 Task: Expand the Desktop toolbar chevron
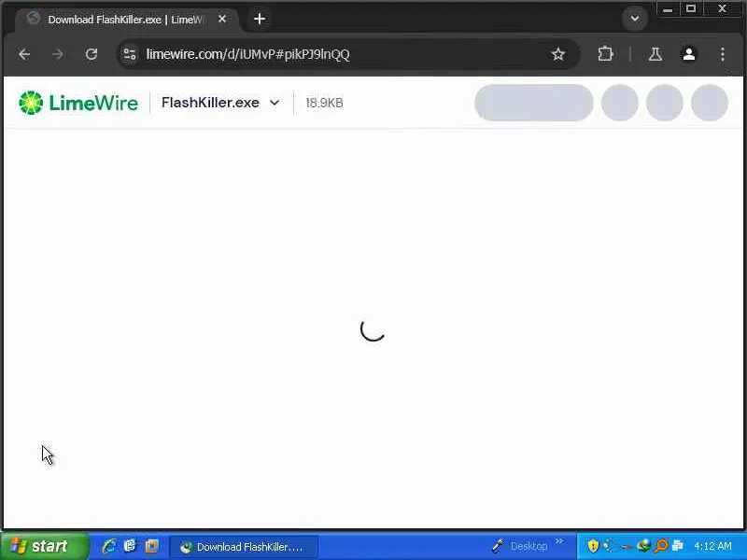click(x=559, y=541)
